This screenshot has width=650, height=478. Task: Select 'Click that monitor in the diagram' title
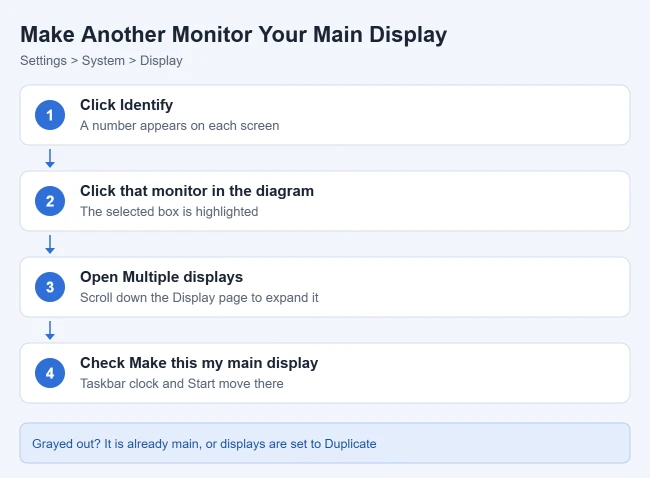click(197, 191)
